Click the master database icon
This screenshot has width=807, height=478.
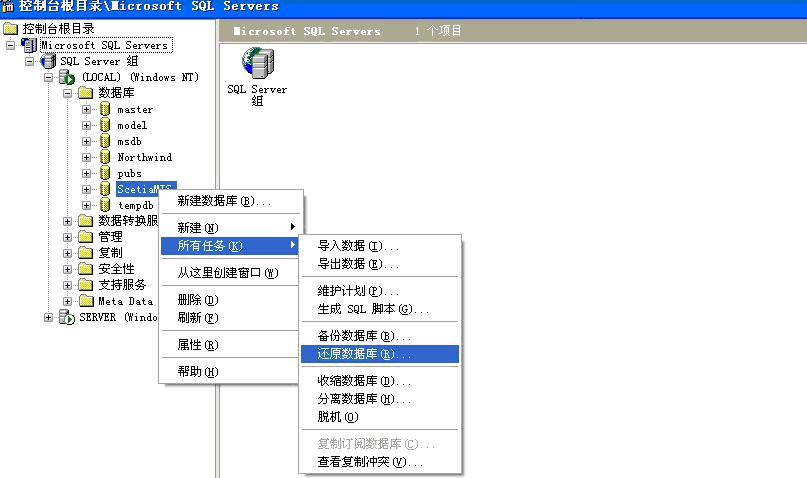pos(104,109)
